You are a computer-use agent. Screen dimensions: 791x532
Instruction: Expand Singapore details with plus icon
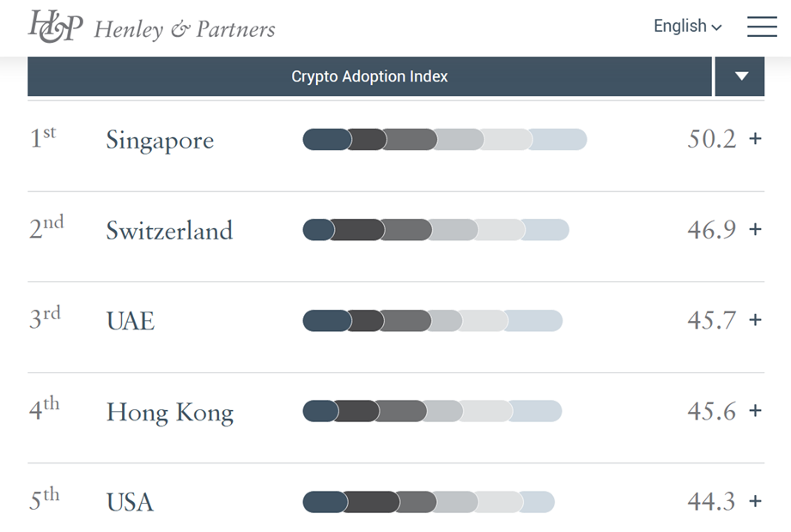755,138
